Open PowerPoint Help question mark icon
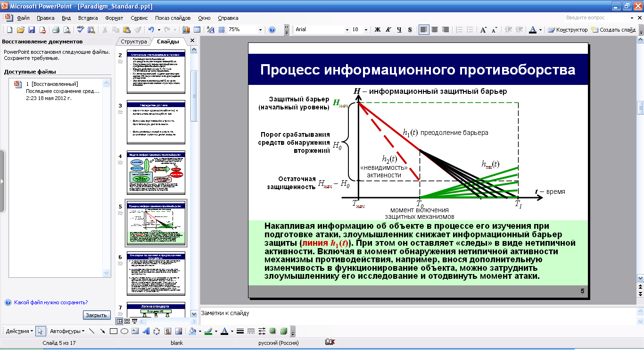 coord(272,30)
